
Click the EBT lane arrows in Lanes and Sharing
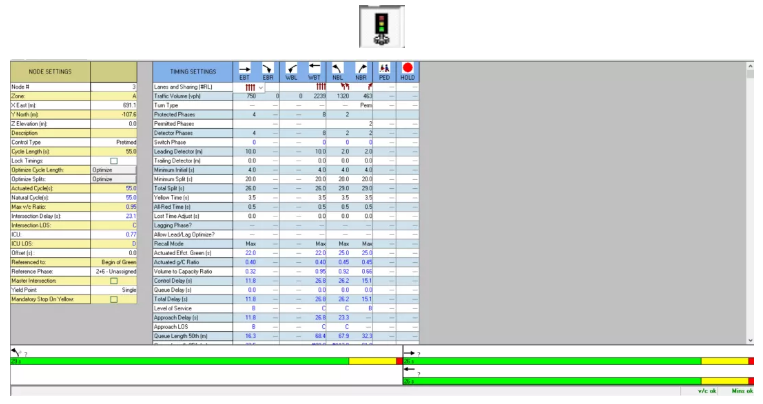click(x=250, y=87)
